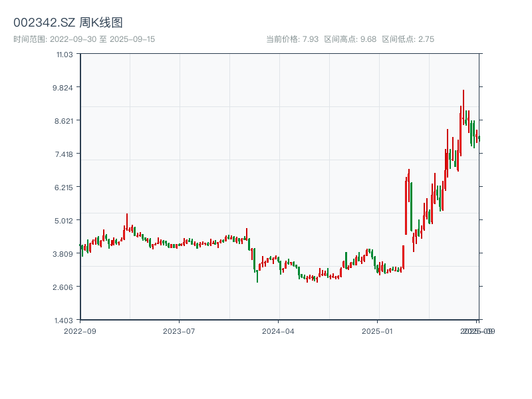Click the y-axis value 9.824

point(63,88)
